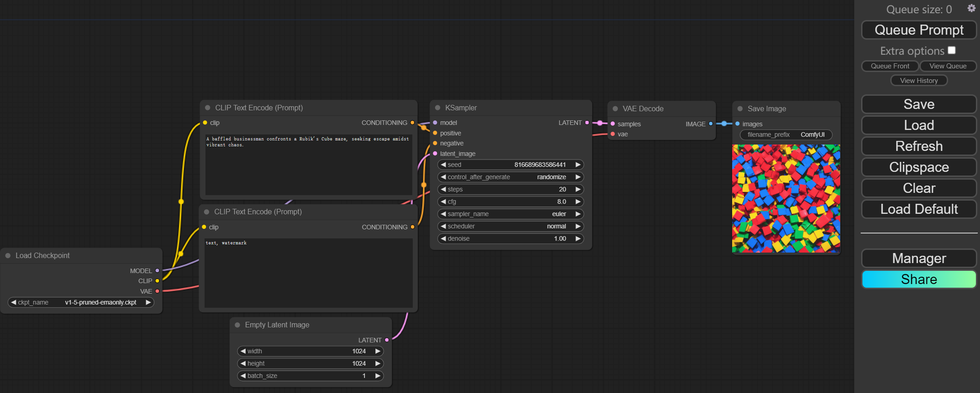Click the Refresh button
980x393 pixels.
click(919, 146)
